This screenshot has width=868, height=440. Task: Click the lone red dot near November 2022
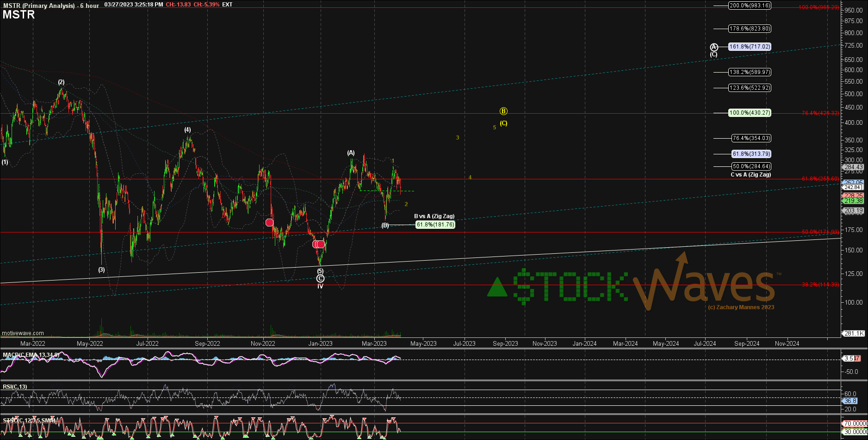coord(269,223)
